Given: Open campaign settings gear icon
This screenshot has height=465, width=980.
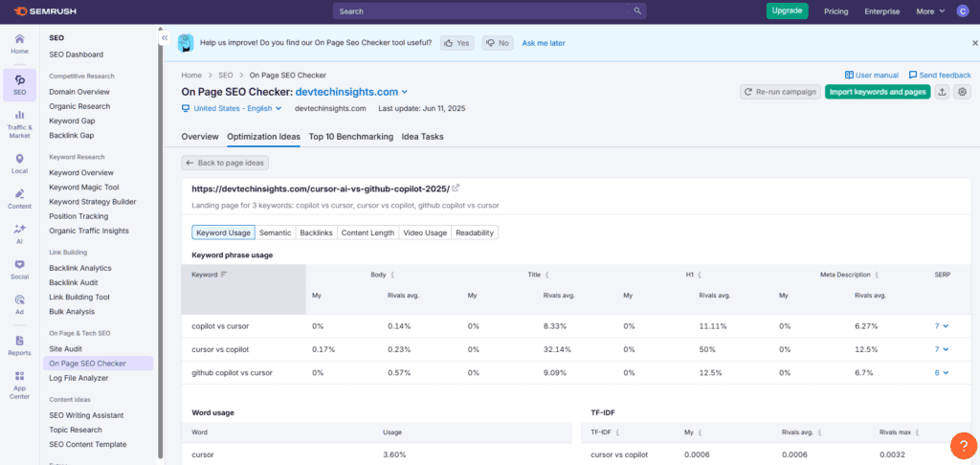Looking at the screenshot, I should coord(963,92).
